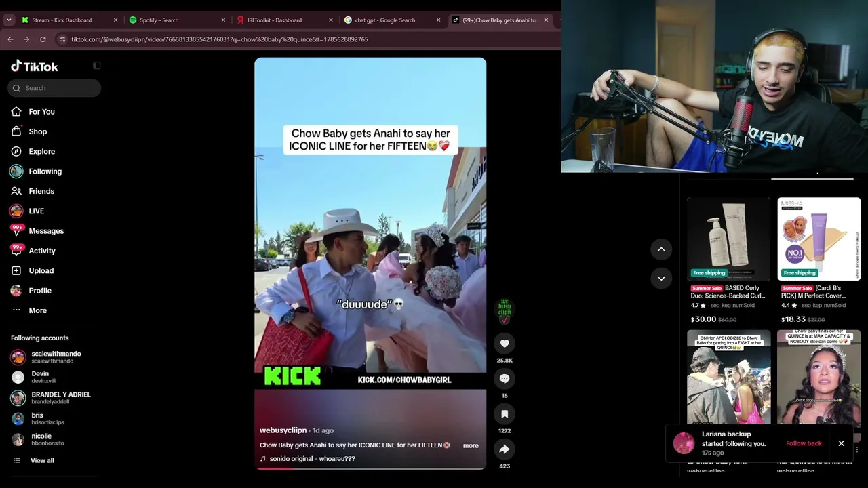Click the Lariana backup notification avatar
This screenshot has width=868, height=488.
click(684, 443)
